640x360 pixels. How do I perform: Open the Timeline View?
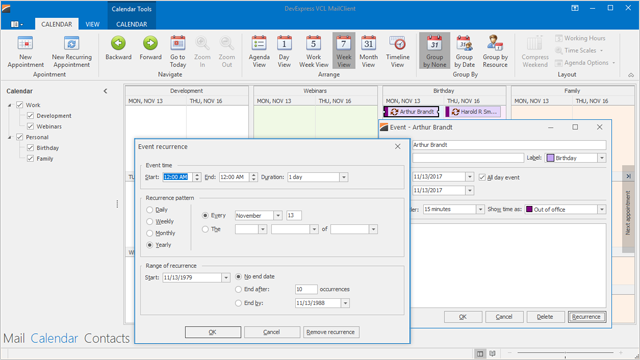click(x=397, y=51)
